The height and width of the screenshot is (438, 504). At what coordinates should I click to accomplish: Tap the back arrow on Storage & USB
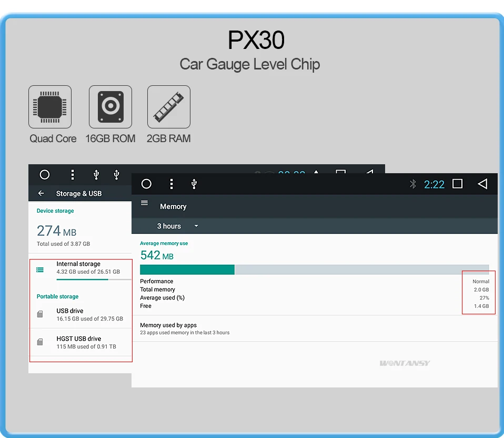pos(41,193)
